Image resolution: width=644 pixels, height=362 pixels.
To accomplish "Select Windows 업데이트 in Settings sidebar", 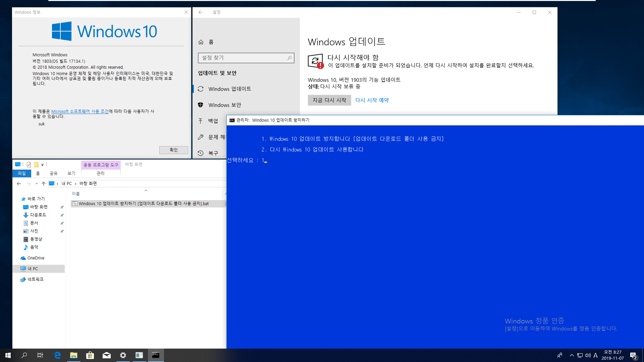I will (229, 89).
